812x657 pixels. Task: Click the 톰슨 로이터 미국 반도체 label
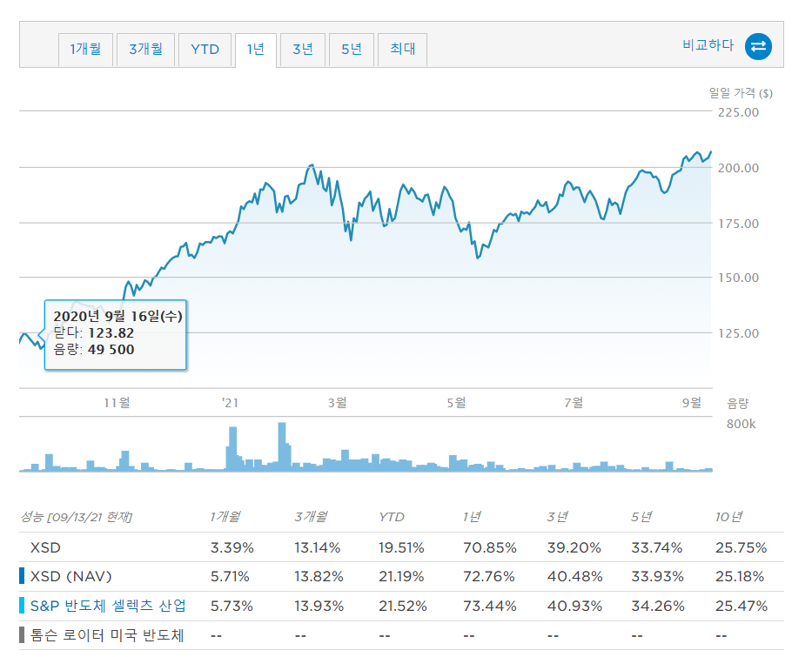pos(107,635)
